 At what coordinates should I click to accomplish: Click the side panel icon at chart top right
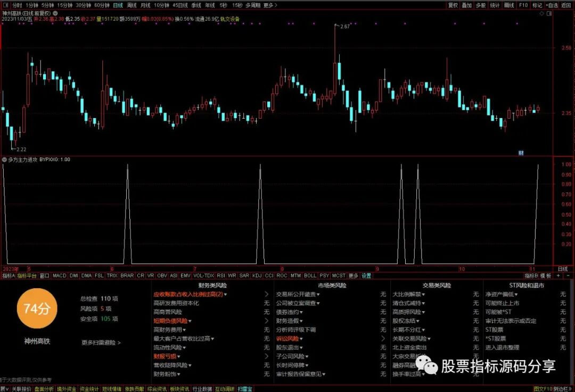tap(549, 13)
